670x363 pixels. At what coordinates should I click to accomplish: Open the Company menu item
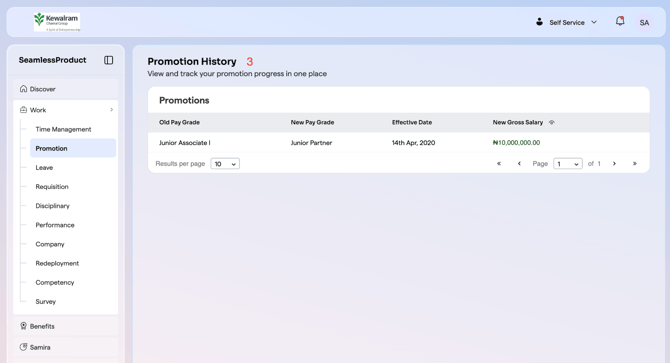click(50, 244)
